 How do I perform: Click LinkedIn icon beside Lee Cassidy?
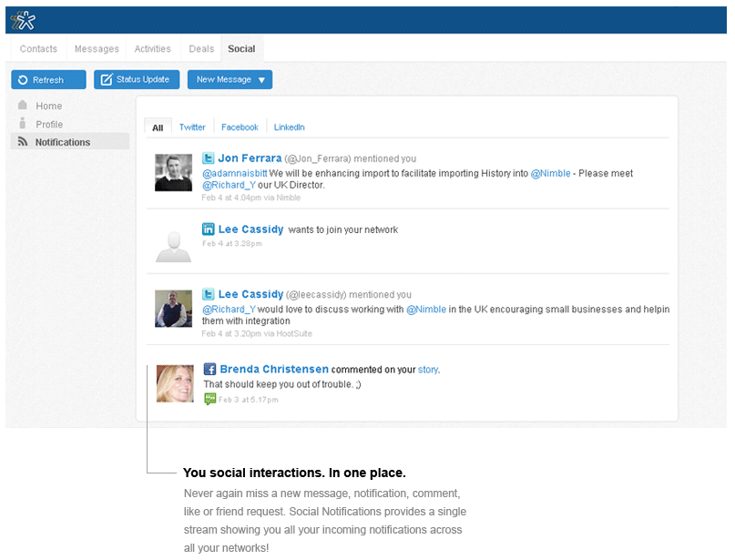tap(209, 229)
